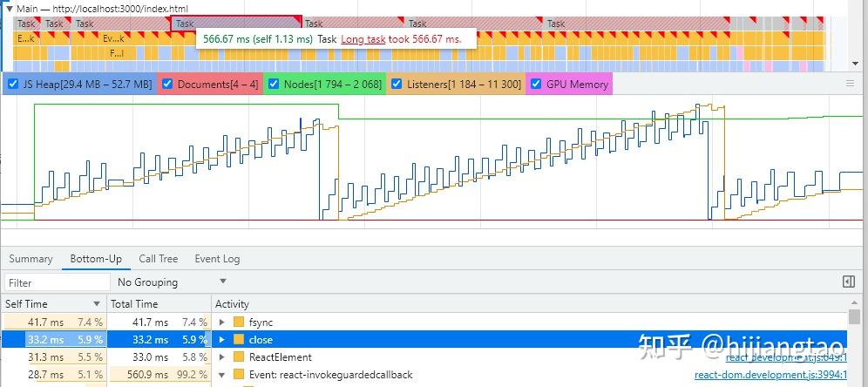Click the fsync row yellow category swatch
Image resolution: width=868 pixels, height=387 pixels.
(x=239, y=322)
